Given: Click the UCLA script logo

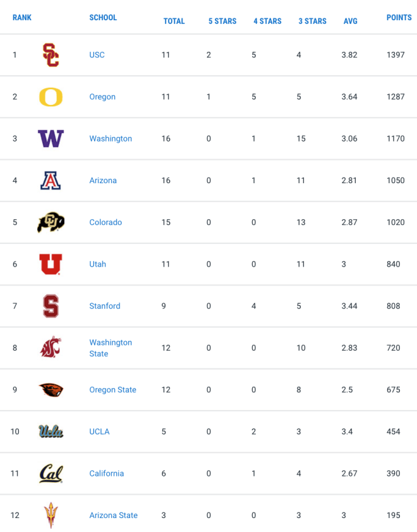Looking at the screenshot, I should point(51,432).
